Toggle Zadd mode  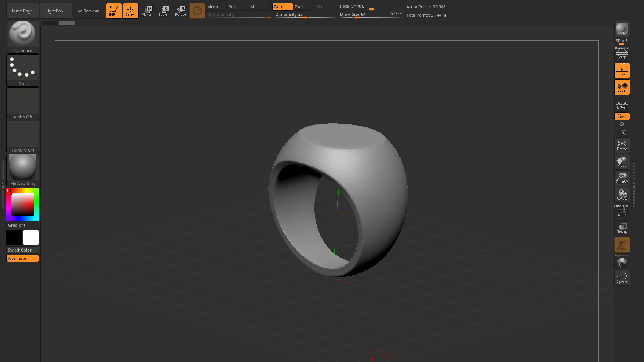282,7
